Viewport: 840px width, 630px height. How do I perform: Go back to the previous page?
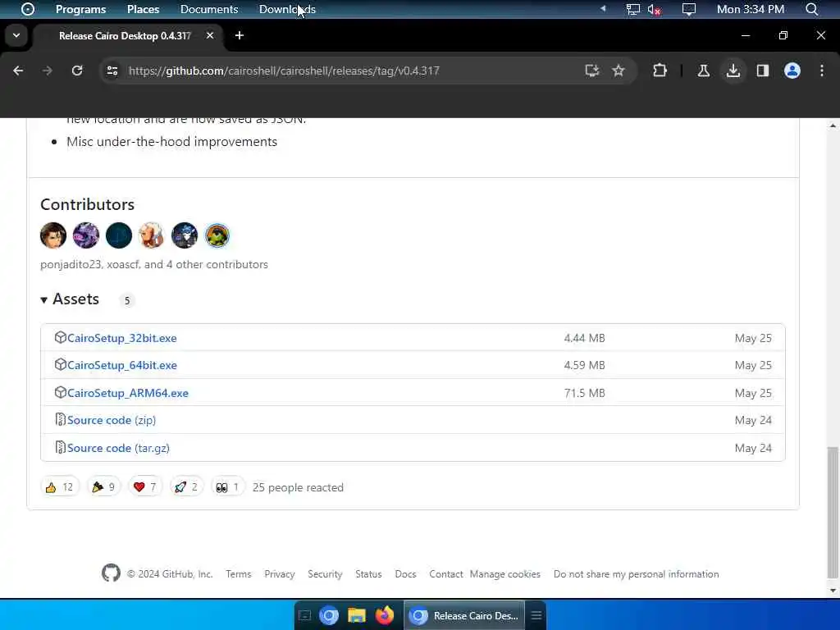[x=18, y=71]
